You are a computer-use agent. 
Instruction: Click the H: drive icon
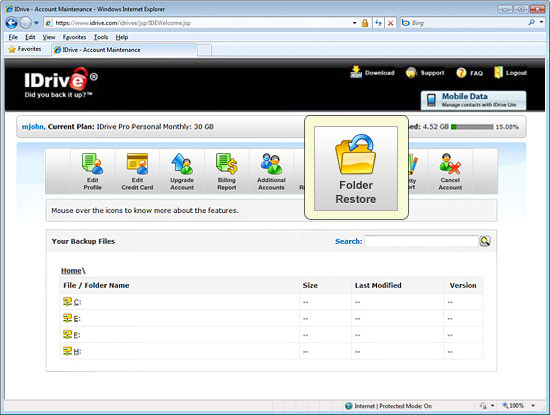point(67,351)
